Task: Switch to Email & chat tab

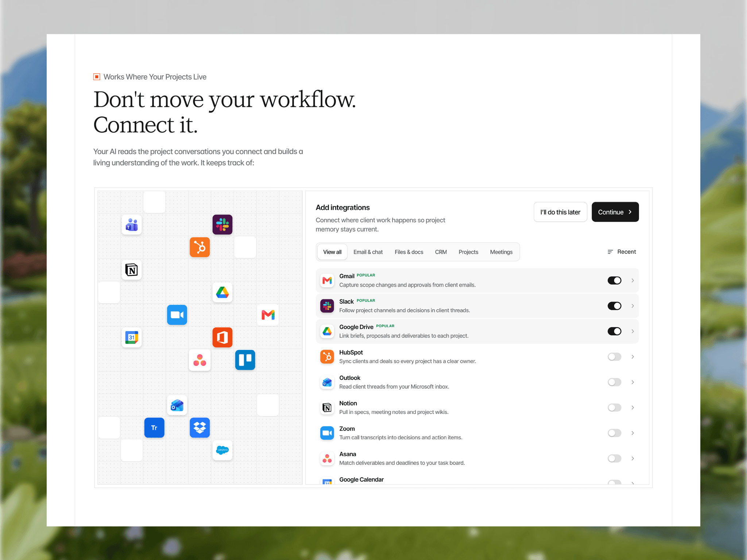Action: [368, 252]
